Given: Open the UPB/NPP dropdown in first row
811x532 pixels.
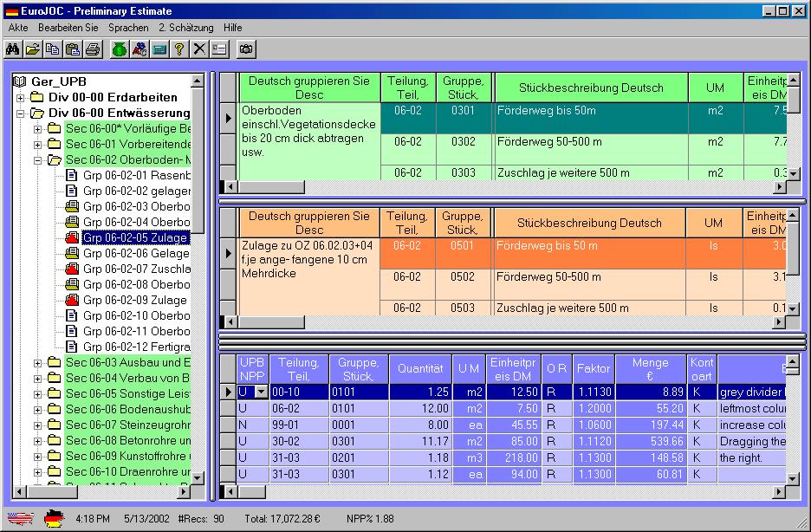Looking at the screenshot, I should [262, 393].
